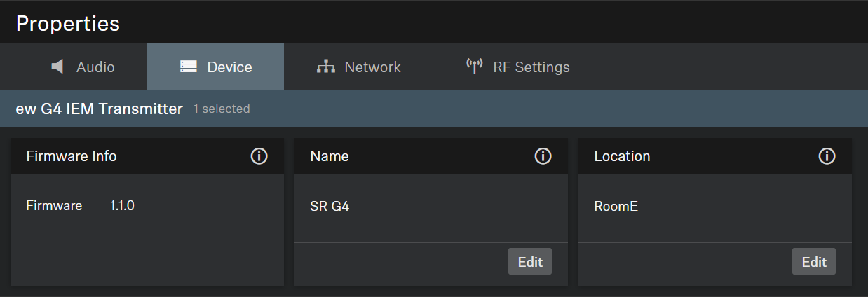The height and width of the screenshot is (297, 868).
Task: Switch to the Audio tab label
Action: pos(95,67)
